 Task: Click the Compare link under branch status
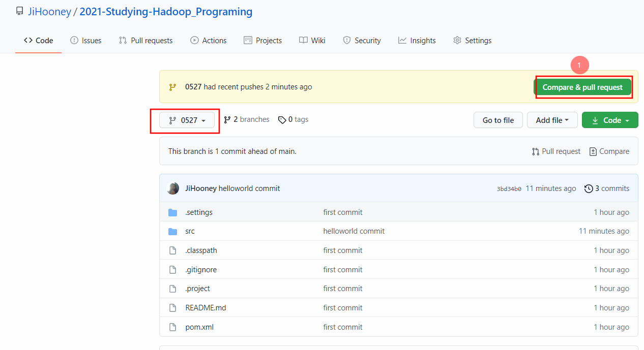click(x=609, y=151)
